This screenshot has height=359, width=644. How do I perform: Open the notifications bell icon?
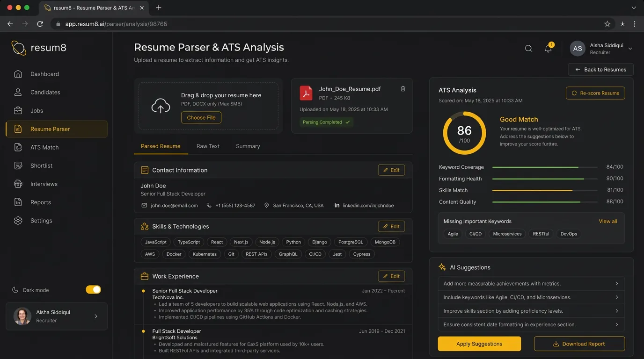click(549, 49)
